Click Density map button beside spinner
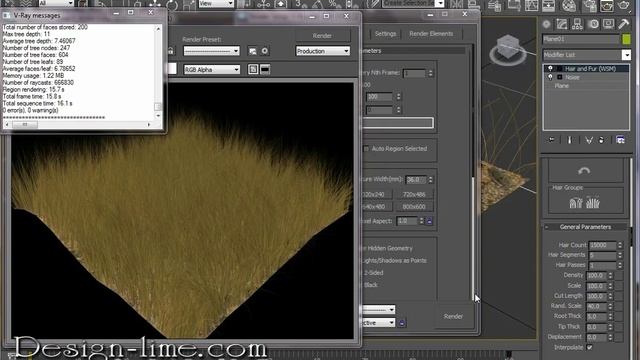This screenshot has width=640, height=360. (x=619, y=276)
